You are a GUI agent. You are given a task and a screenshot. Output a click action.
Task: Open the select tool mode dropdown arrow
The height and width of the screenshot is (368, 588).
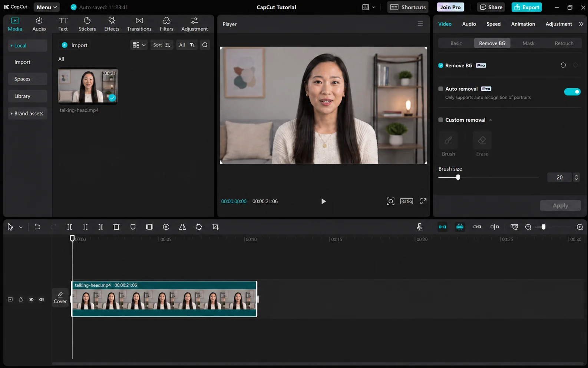pyautogui.click(x=21, y=227)
